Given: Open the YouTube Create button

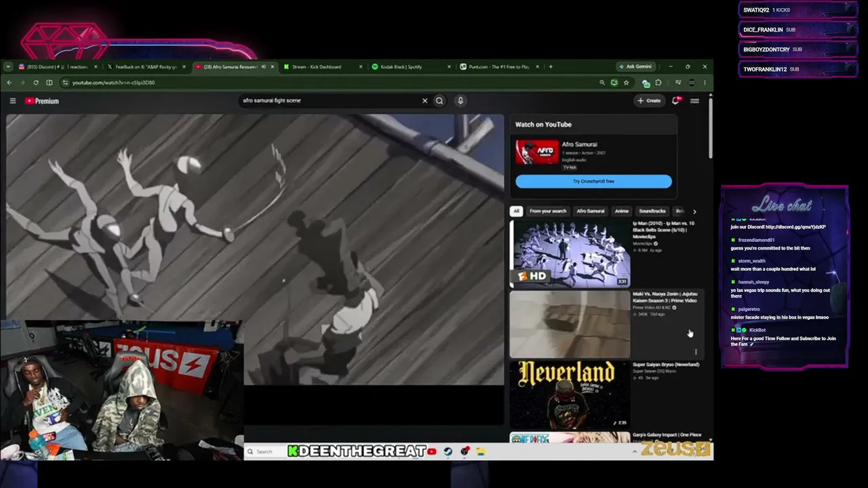Looking at the screenshot, I should click(x=649, y=100).
